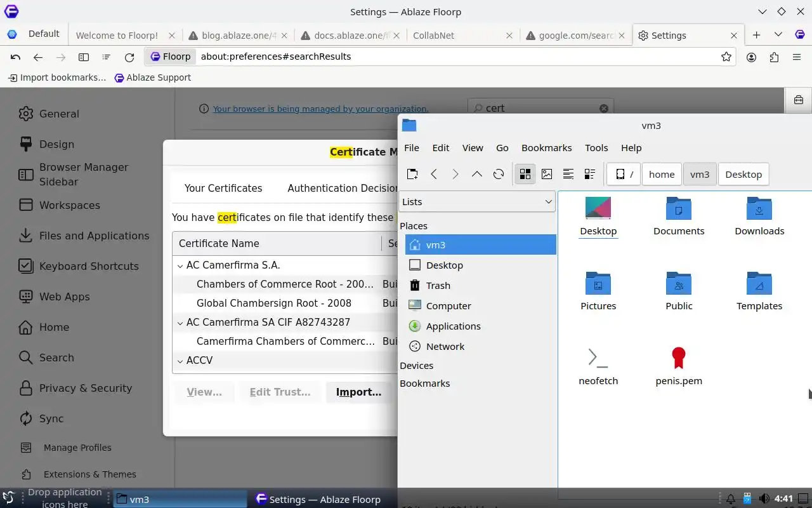Open General settings category
This screenshot has height=508, width=812.
click(x=59, y=114)
